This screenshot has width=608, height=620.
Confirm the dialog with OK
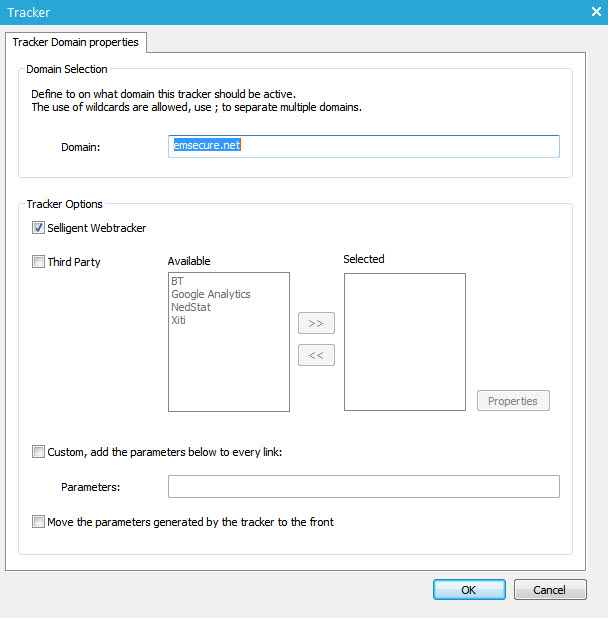pos(469,590)
